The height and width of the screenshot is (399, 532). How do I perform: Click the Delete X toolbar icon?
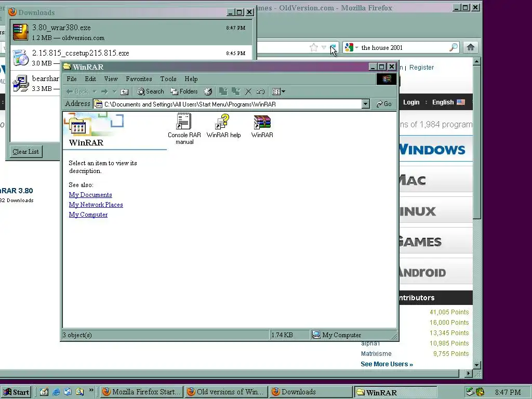(x=248, y=91)
